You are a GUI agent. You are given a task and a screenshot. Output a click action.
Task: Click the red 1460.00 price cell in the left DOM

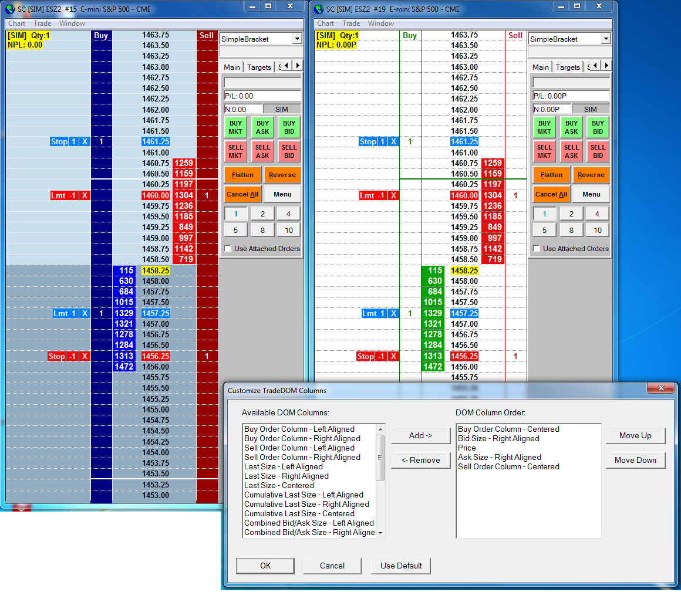point(156,196)
